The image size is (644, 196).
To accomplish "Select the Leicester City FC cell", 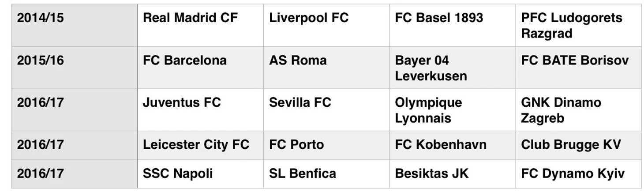I will [x=200, y=145].
